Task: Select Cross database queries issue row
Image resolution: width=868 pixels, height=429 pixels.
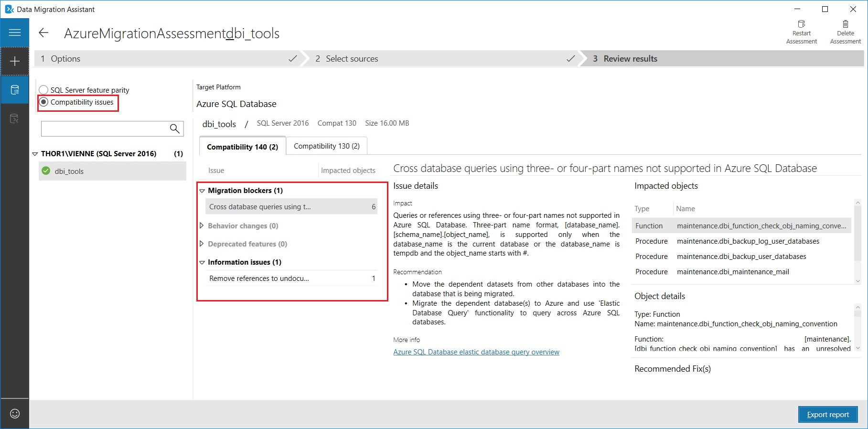Action: pyautogui.click(x=291, y=207)
